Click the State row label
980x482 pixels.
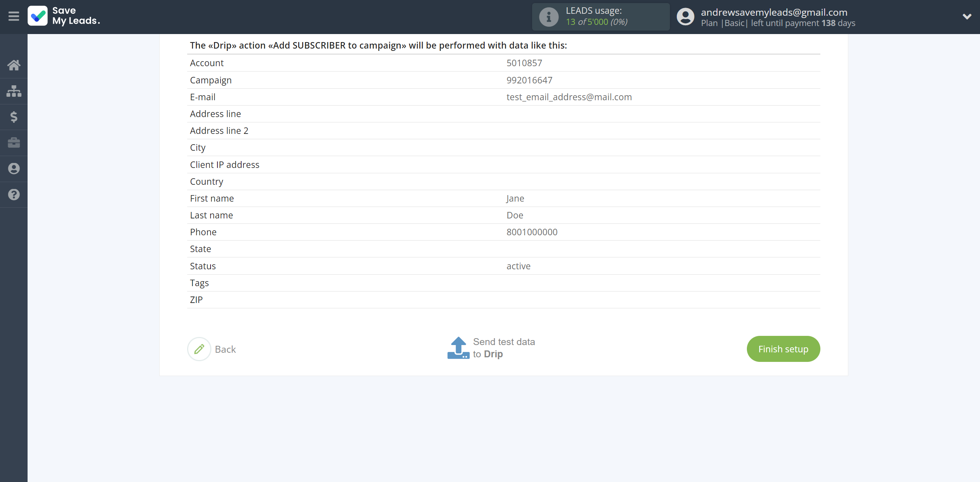click(201, 249)
